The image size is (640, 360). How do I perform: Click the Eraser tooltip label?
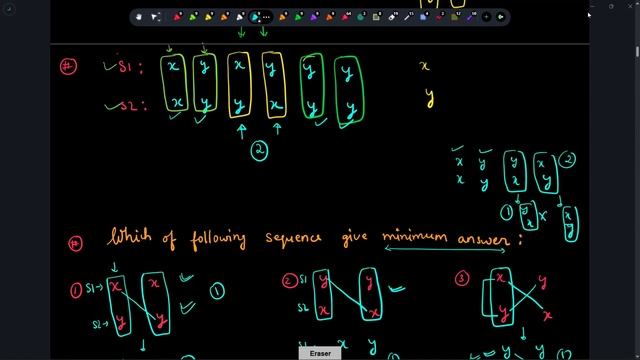320,353
